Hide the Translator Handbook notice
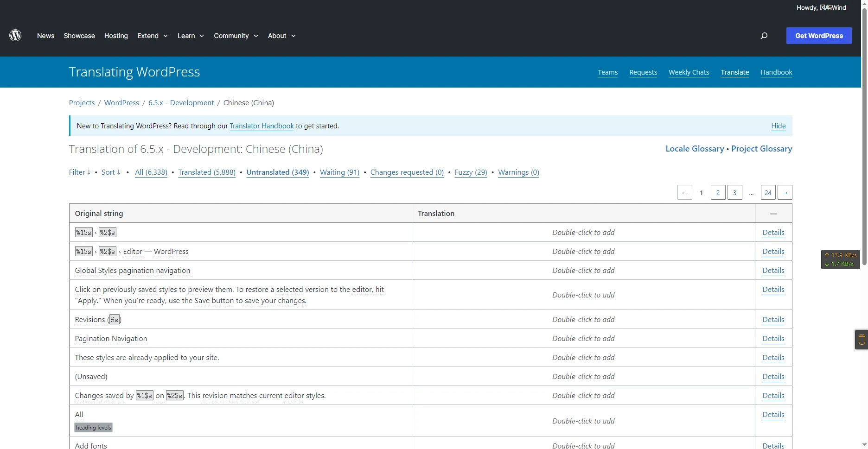 tap(778, 126)
